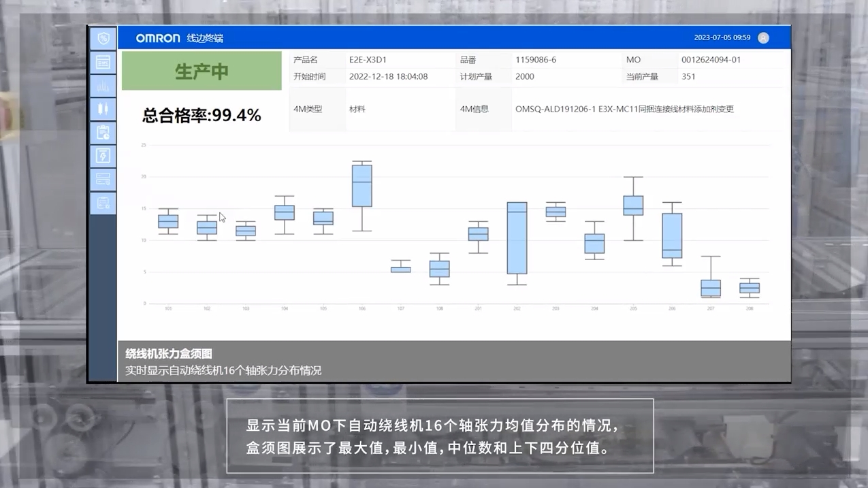
Task: Click the box for axis 205
Action: coord(633,206)
